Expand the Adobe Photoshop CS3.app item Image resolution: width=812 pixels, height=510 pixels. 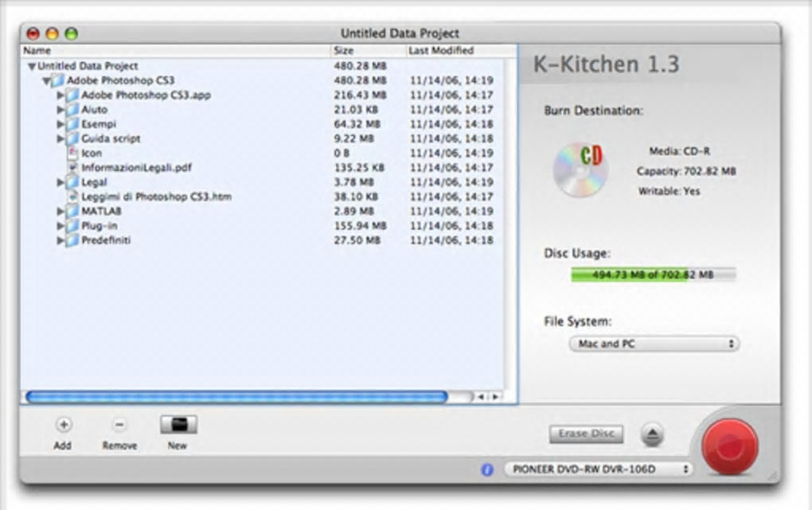click(60, 95)
